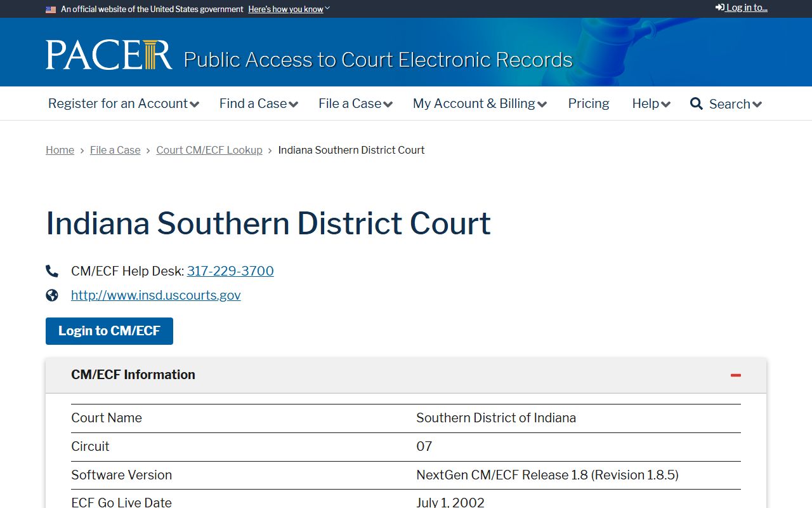Click Circuit row label
Image resolution: width=812 pixels, height=508 pixels.
90,446
